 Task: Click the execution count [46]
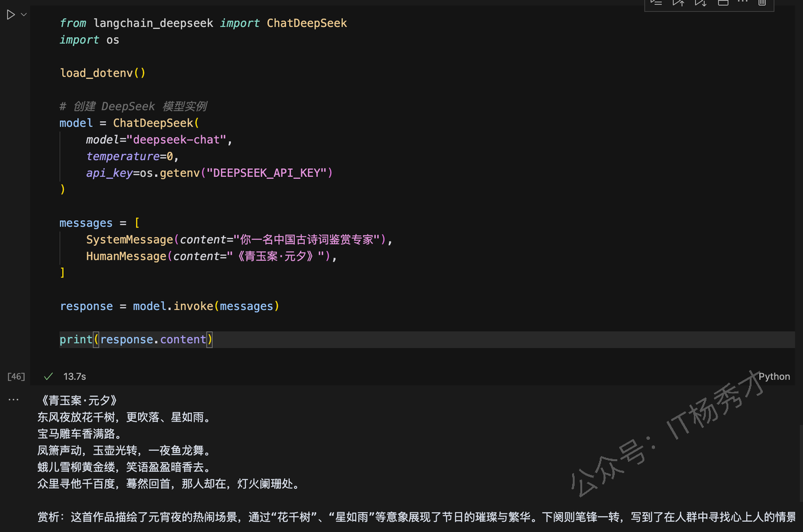click(16, 376)
